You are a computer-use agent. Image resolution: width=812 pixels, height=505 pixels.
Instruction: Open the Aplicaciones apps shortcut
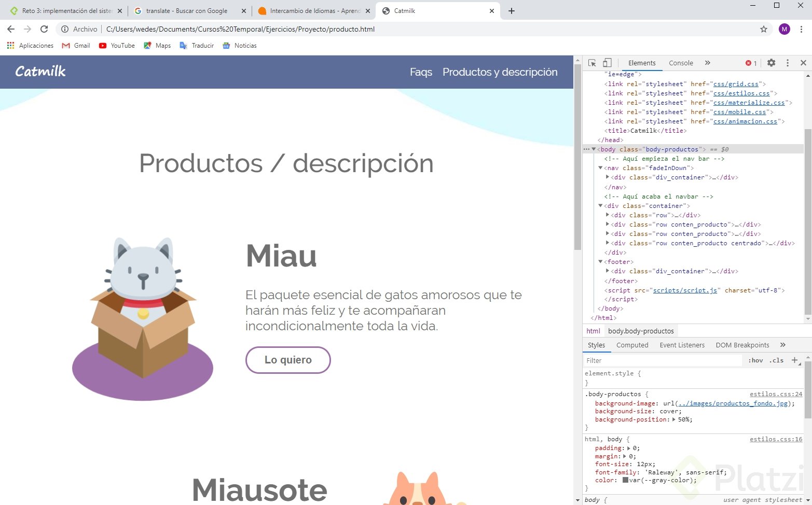point(30,46)
